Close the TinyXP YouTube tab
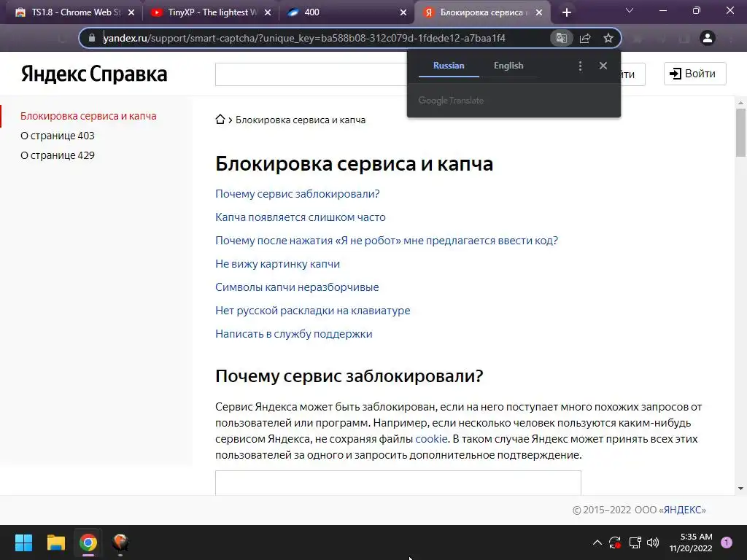This screenshot has width=747, height=560. pos(268,13)
